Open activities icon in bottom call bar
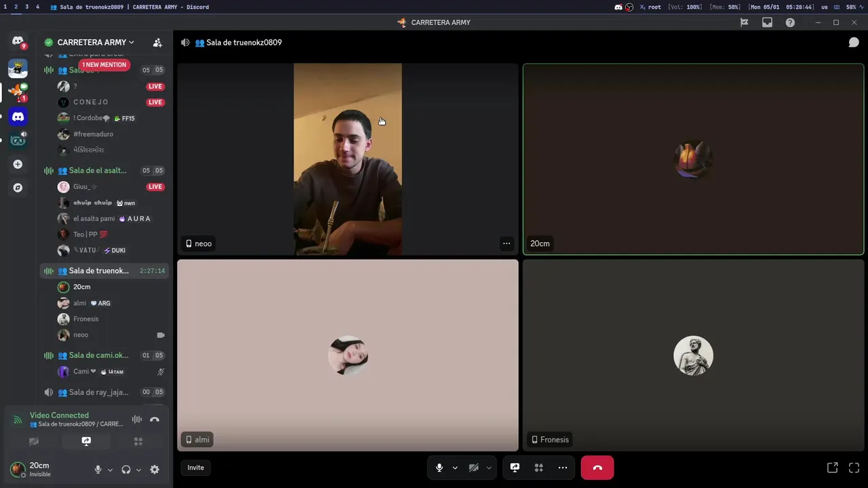This screenshot has height=488, width=868. (539, 468)
